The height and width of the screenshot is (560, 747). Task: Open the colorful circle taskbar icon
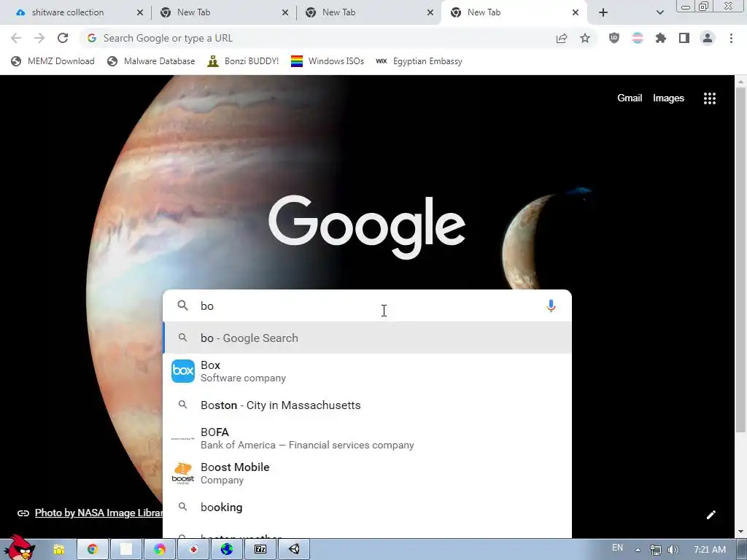point(160,550)
